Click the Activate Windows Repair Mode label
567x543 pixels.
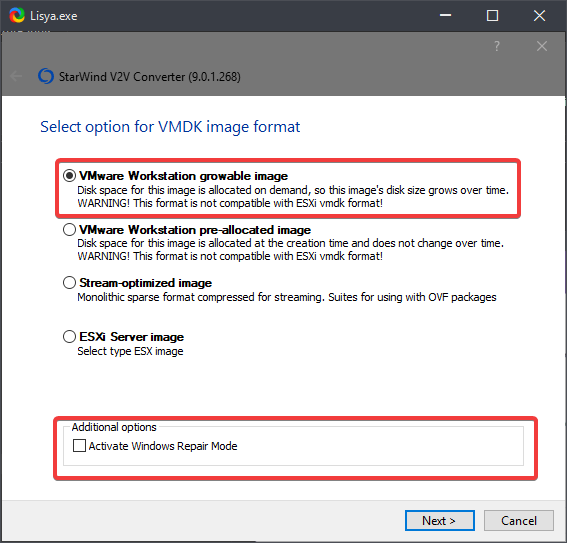click(163, 446)
